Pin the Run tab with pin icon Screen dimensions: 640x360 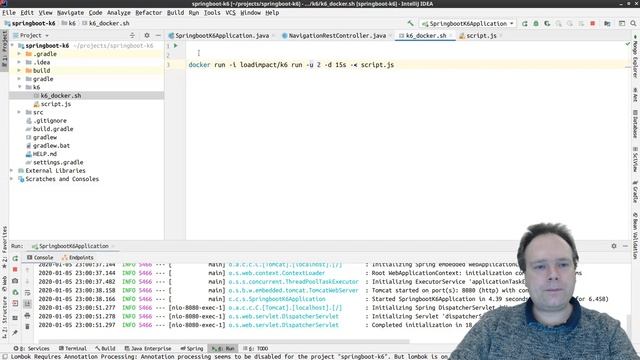click(x=15, y=333)
